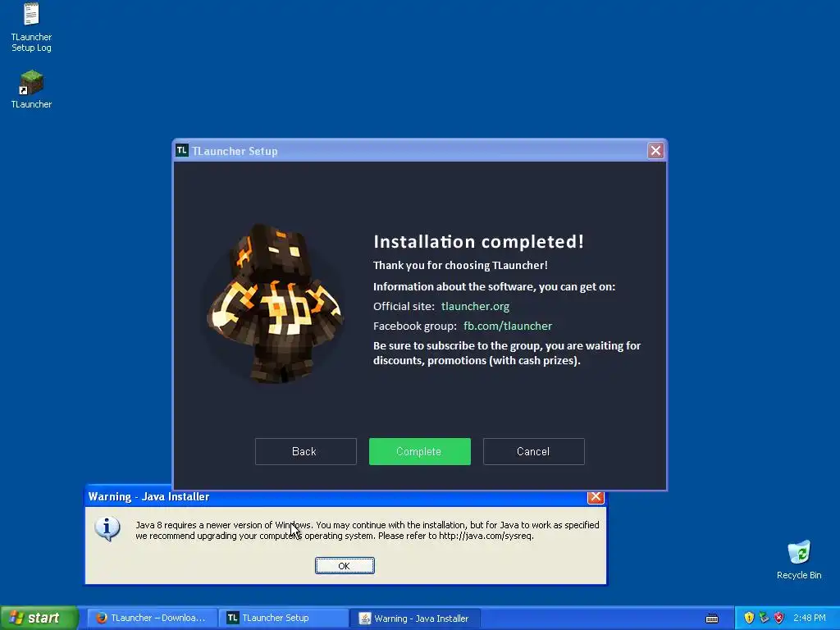Select the TLauncher desktop shortcut icon
The height and width of the screenshot is (630, 840).
[31, 89]
